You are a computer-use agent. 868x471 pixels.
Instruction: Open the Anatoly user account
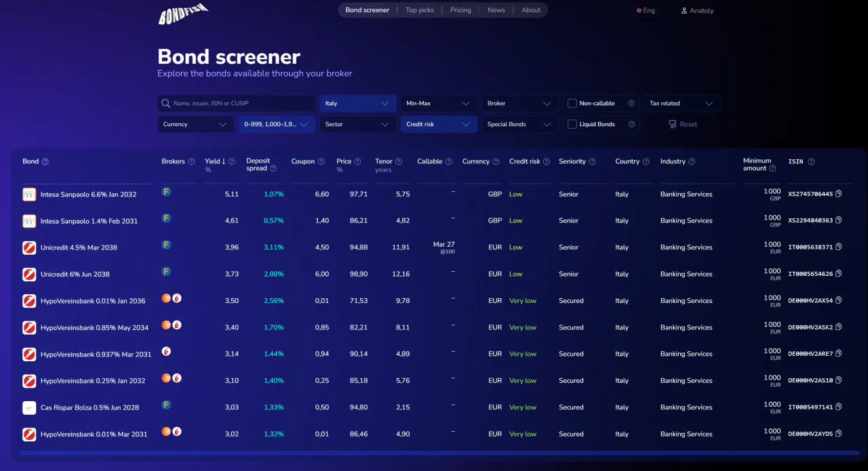[697, 11]
